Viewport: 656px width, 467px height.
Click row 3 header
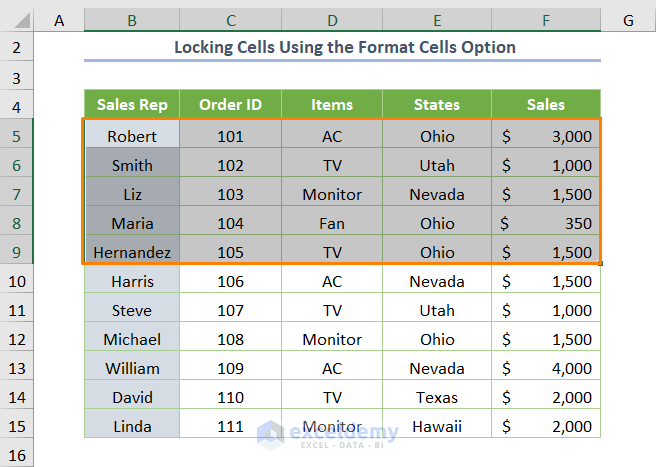[x=17, y=78]
